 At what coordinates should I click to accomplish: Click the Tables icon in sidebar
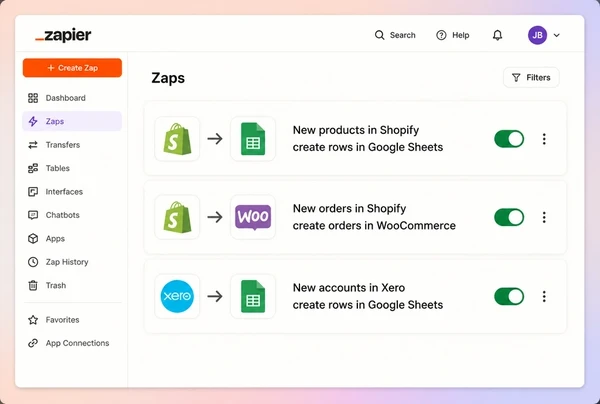coord(33,168)
